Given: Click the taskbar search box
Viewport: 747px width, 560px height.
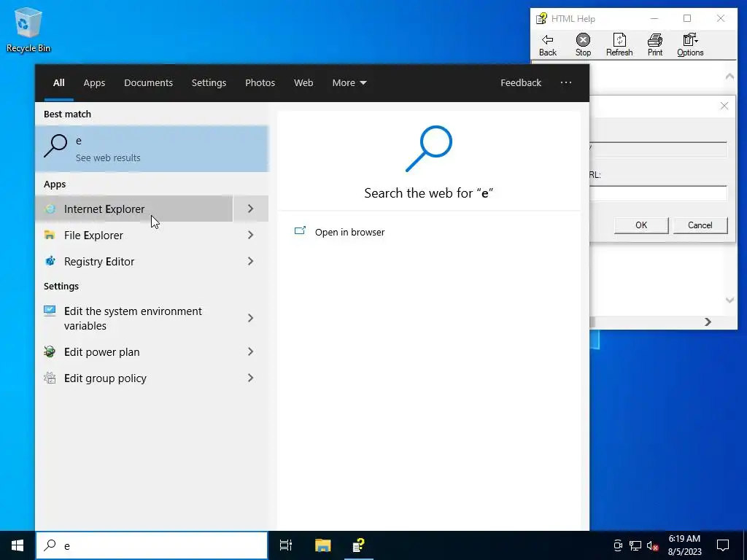Looking at the screenshot, I should pyautogui.click(x=152, y=545).
